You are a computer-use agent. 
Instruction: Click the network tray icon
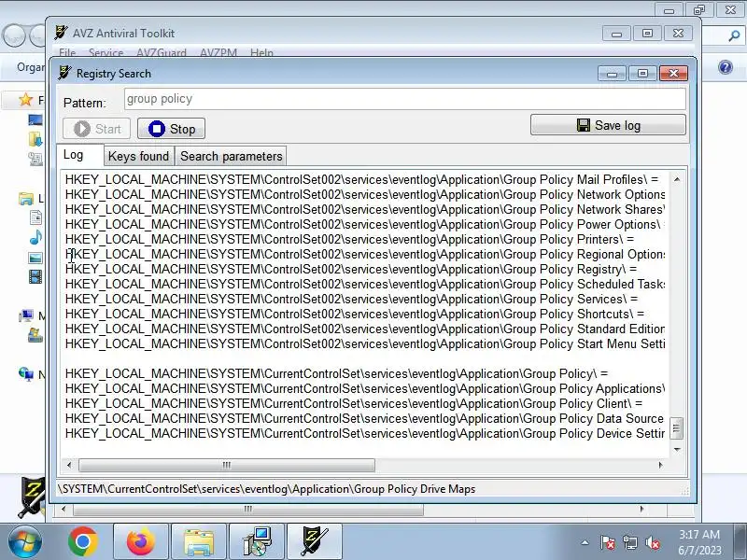pyautogui.click(x=629, y=542)
